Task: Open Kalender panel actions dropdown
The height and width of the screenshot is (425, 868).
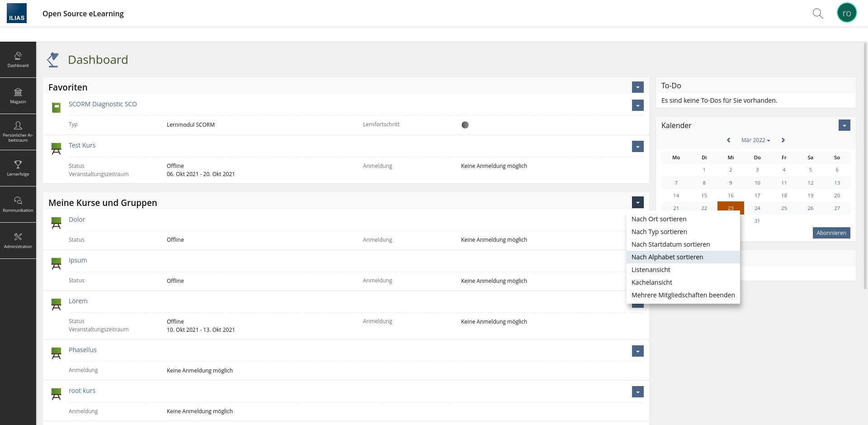Action: (844, 125)
